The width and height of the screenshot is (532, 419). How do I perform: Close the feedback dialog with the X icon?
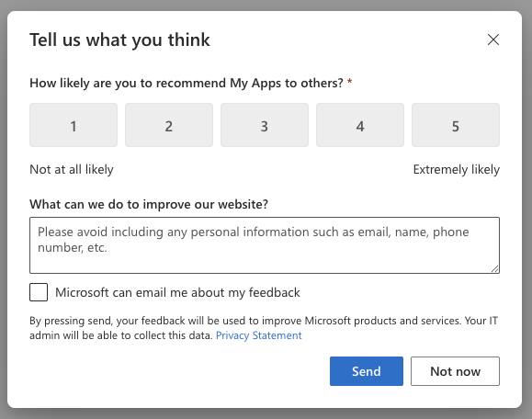(493, 40)
